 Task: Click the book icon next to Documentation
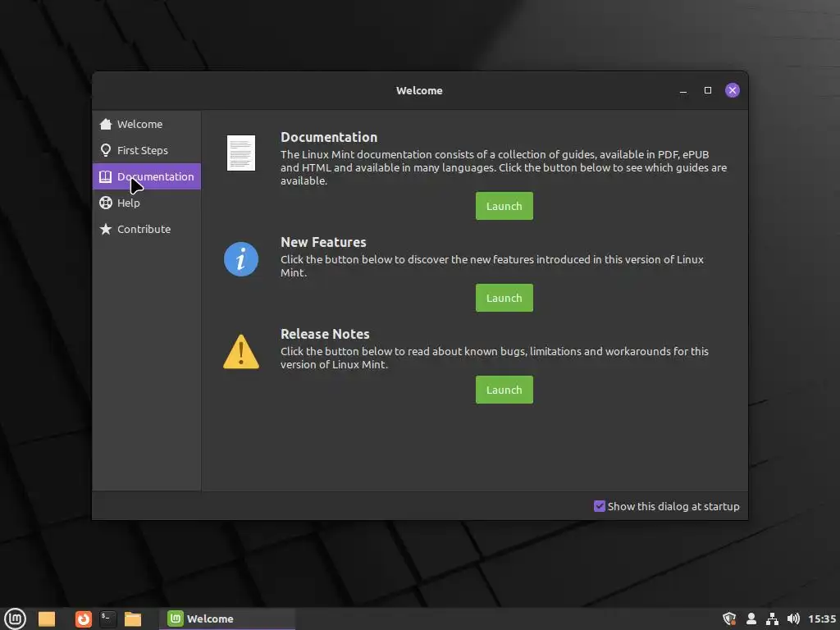click(106, 177)
